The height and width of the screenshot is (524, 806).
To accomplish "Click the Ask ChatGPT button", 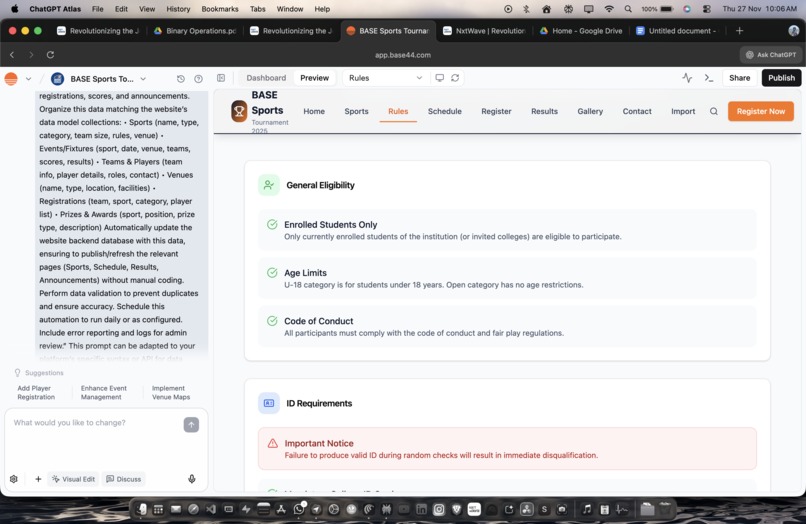I will pos(771,55).
